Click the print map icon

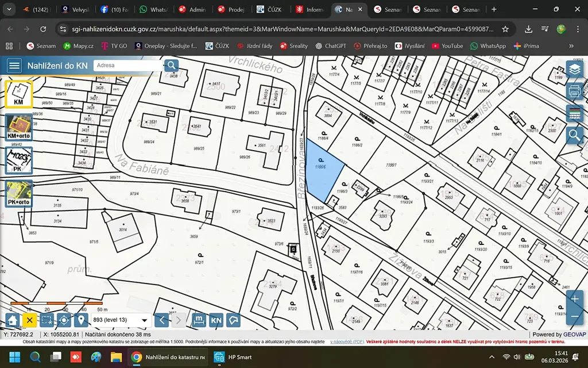tap(574, 91)
